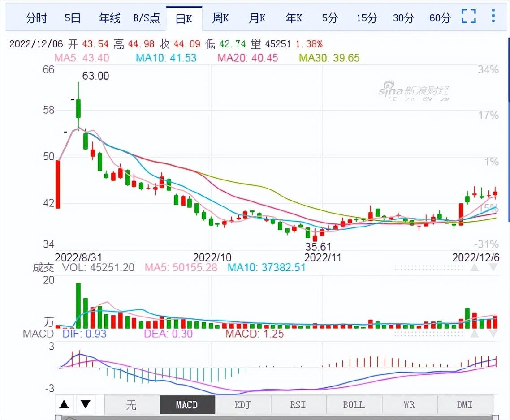Click the 35.61 low price marker

(318, 247)
